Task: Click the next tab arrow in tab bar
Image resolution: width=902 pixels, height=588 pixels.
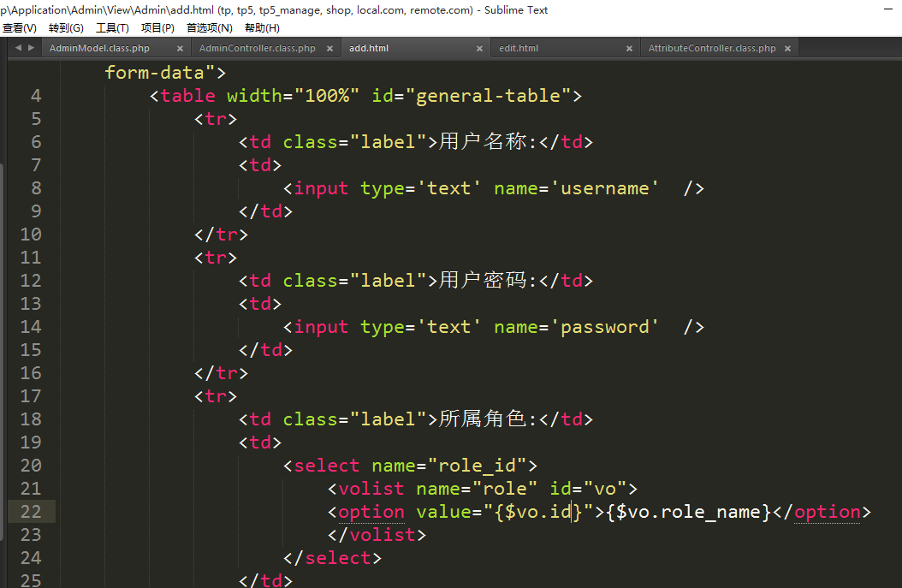Action: (32, 48)
